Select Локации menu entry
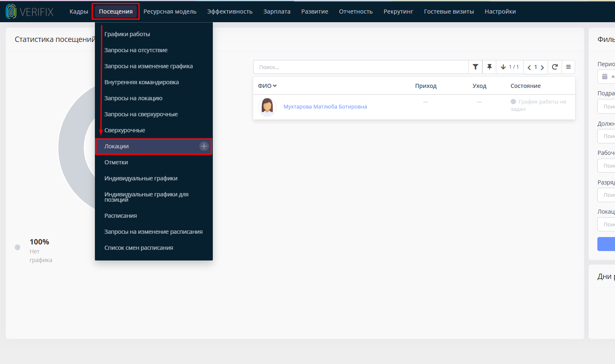 coord(154,146)
